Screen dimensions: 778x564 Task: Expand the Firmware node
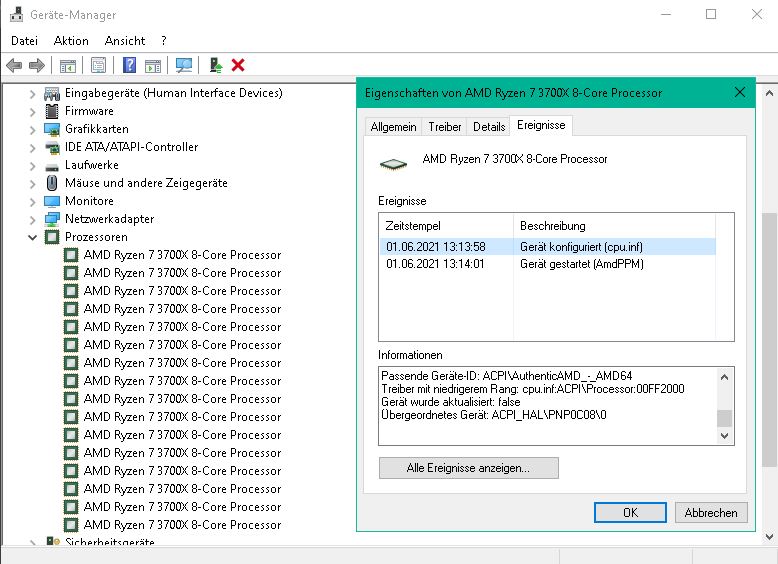click(x=33, y=112)
